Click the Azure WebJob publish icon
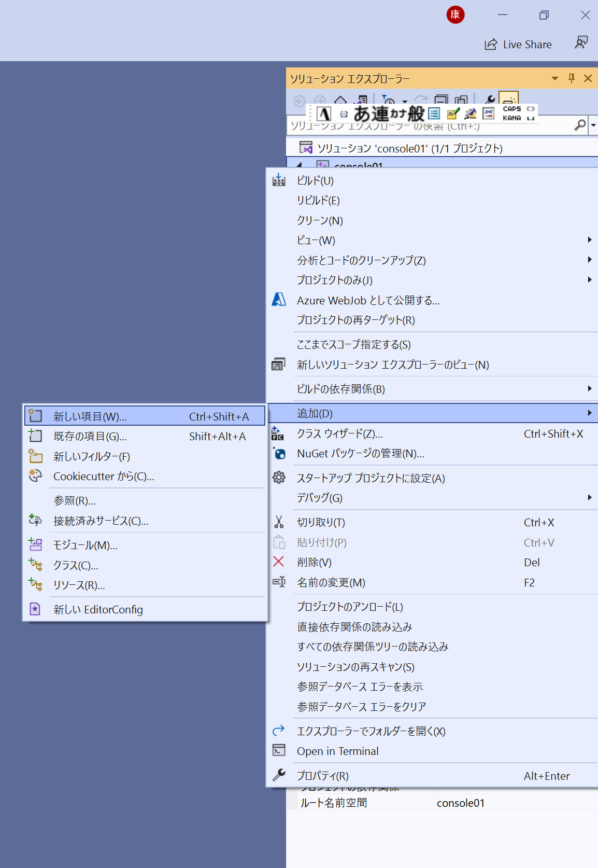The height and width of the screenshot is (868, 598). tap(279, 300)
